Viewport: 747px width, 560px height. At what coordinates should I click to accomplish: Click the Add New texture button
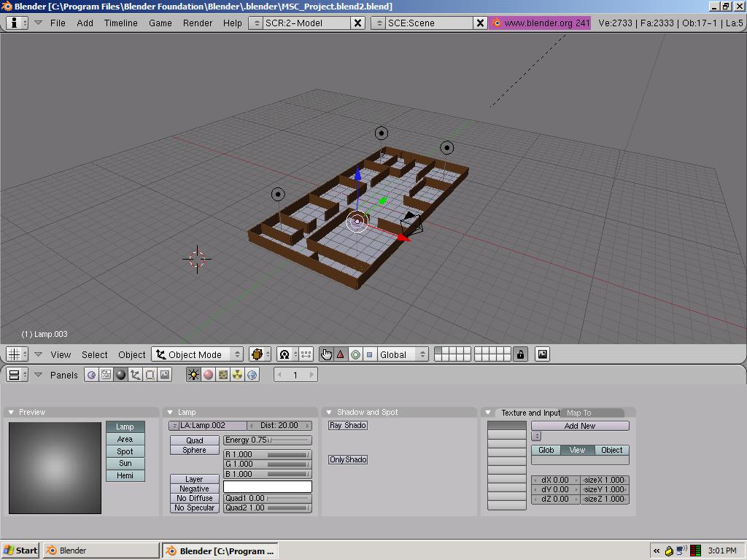point(579,426)
